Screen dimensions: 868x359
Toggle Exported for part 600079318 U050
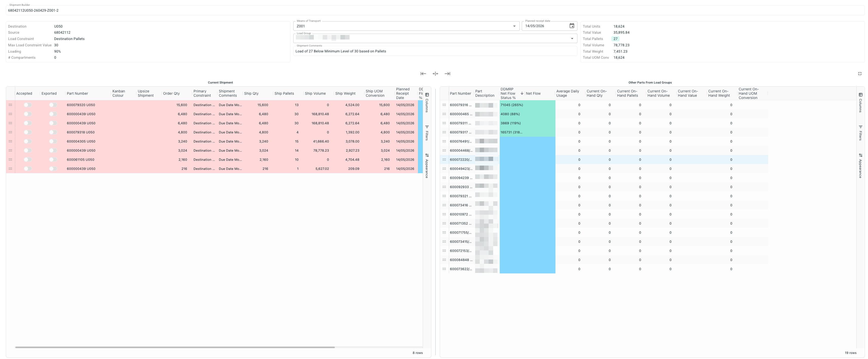(x=53, y=132)
